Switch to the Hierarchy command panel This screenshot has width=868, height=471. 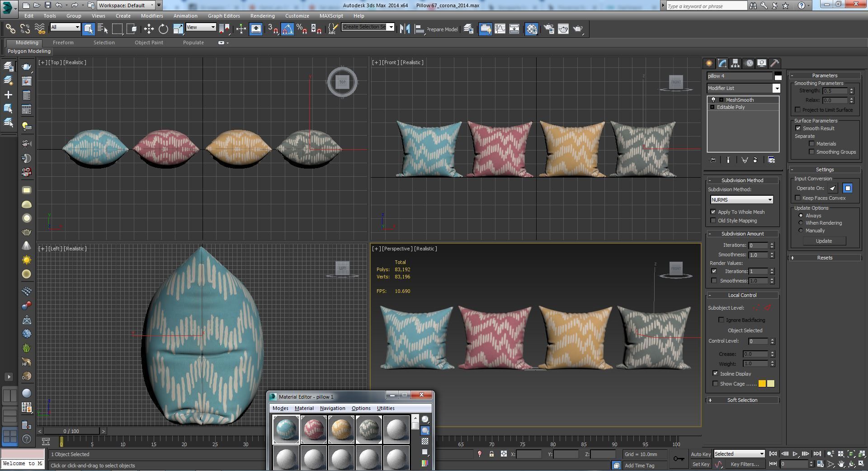[735, 63]
